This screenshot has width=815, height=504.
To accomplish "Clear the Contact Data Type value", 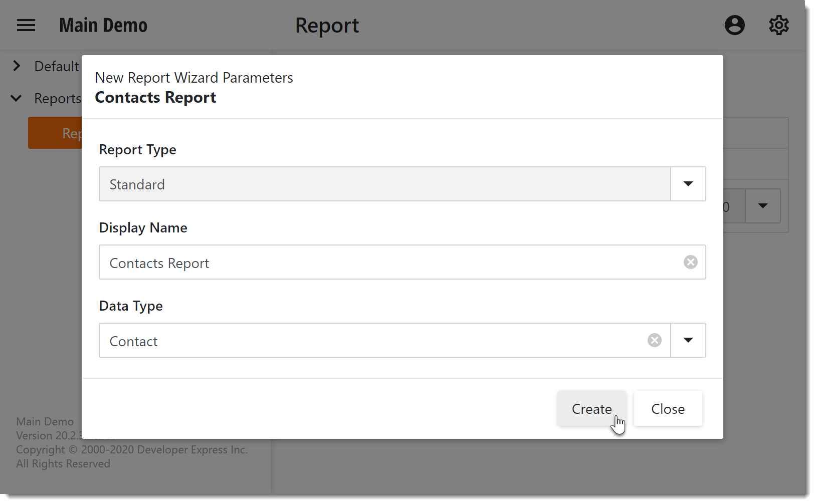I will (654, 341).
